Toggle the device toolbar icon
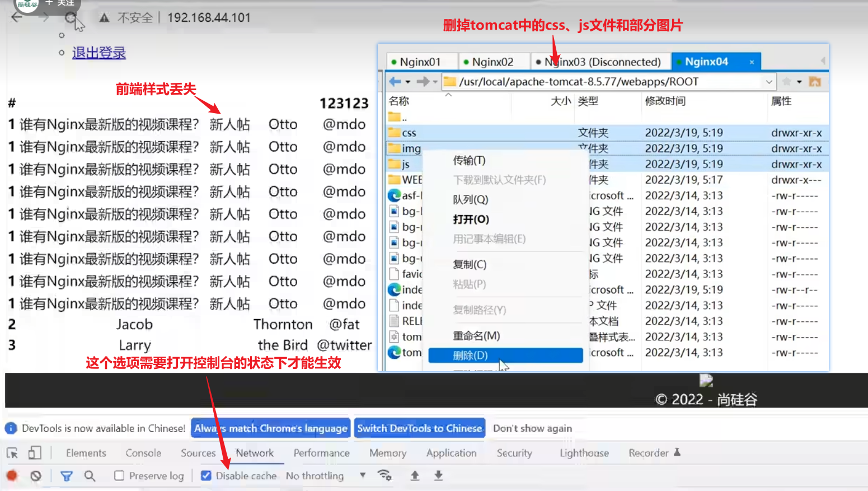The width and height of the screenshot is (868, 491). [35, 453]
